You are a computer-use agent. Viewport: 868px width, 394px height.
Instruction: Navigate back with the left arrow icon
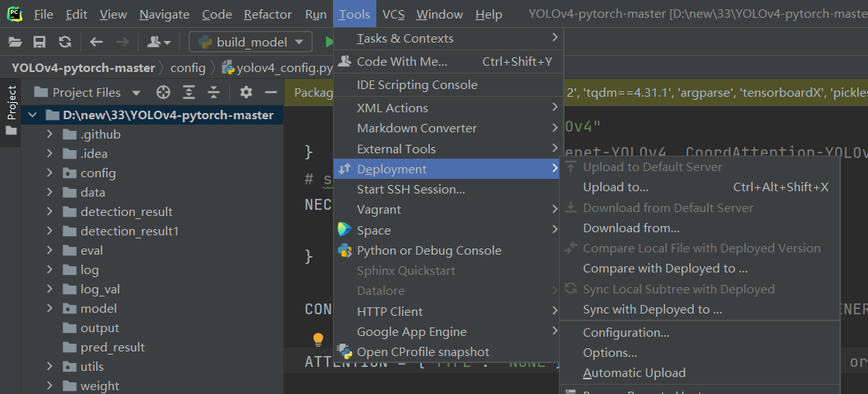96,42
